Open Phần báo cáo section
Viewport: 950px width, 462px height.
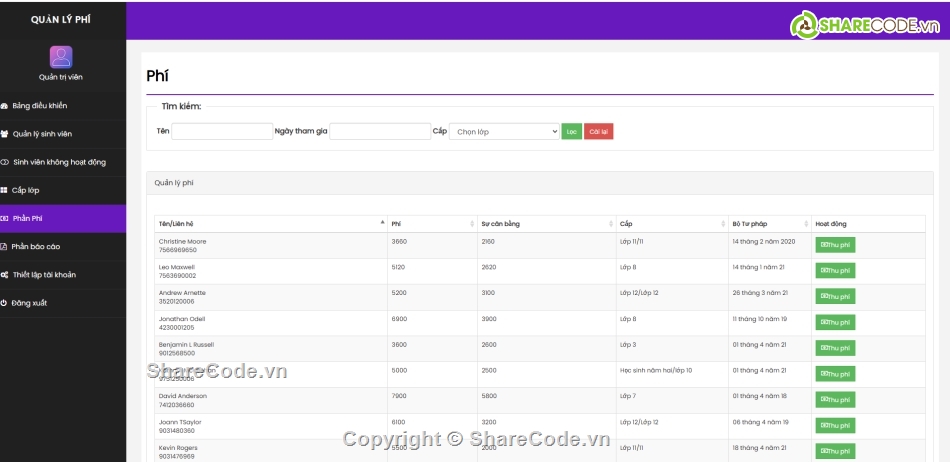click(x=63, y=246)
